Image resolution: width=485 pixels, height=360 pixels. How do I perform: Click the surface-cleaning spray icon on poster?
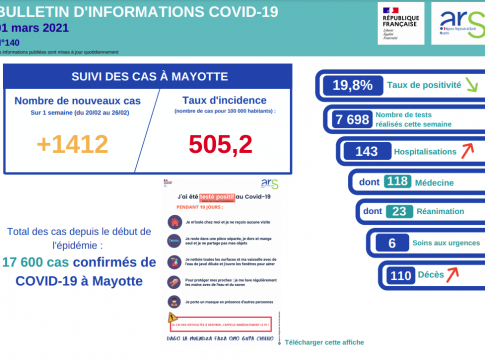coord(174,262)
